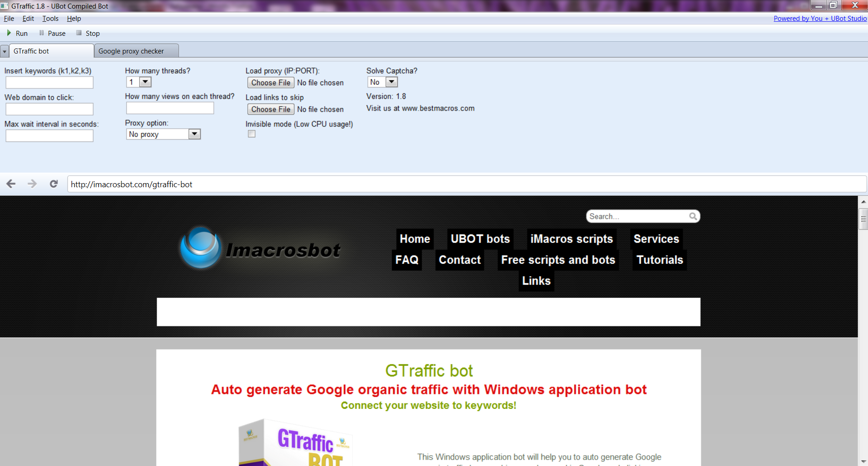This screenshot has height=466, width=868.
Task: Open Powered by You + UBot Studio link
Action: (820, 19)
